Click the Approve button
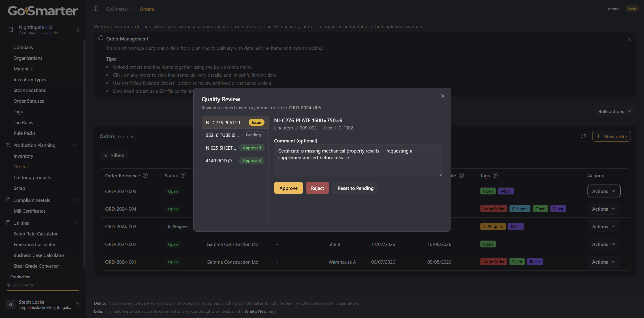The width and height of the screenshot is (644, 318). (288, 188)
